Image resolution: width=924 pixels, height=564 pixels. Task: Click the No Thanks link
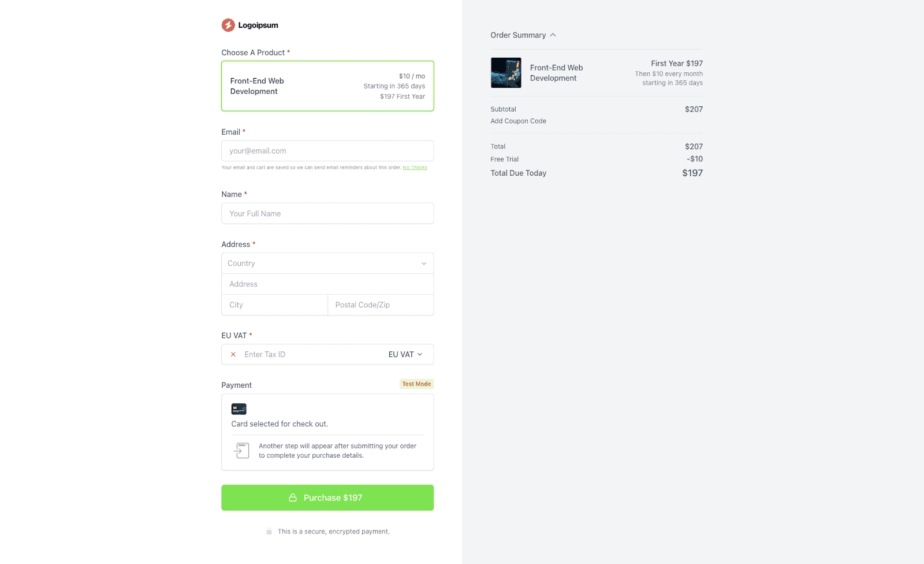[415, 168]
